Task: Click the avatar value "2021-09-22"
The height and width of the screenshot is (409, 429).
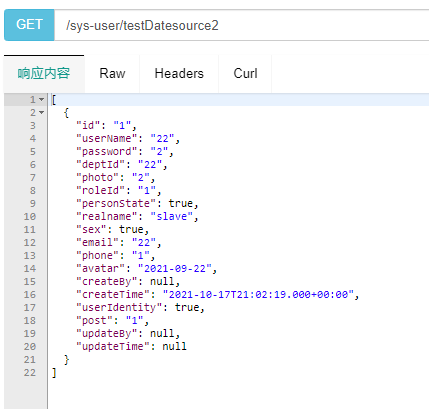Action: click(x=175, y=268)
